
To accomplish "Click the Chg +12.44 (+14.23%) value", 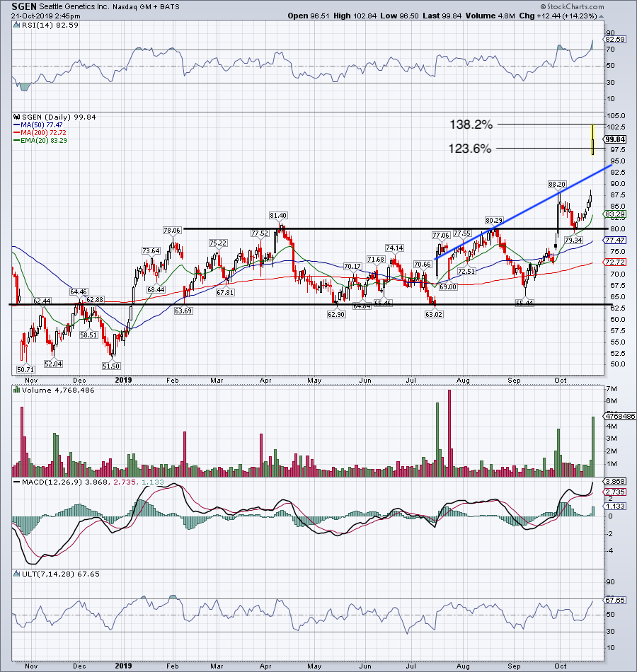I will [558, 16].
